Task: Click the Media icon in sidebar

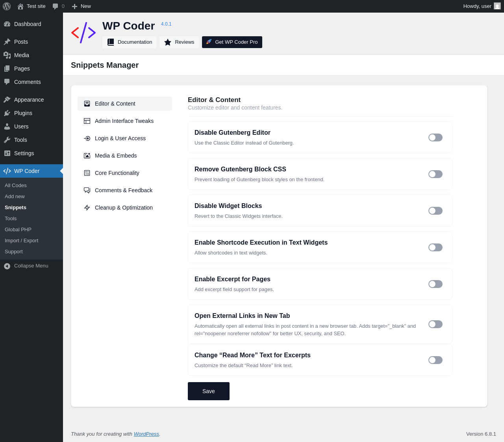Action: click(7, 55)
